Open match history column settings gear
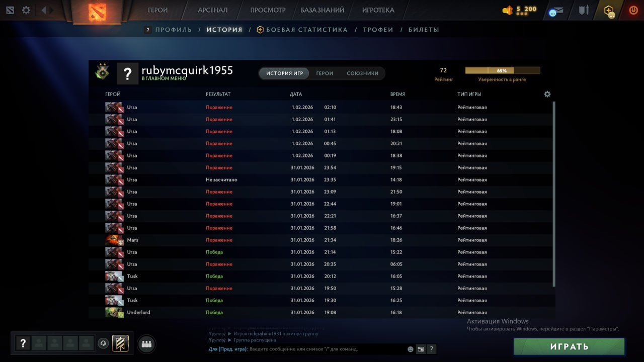Viewport: 644px width, 362px height. 547,94
